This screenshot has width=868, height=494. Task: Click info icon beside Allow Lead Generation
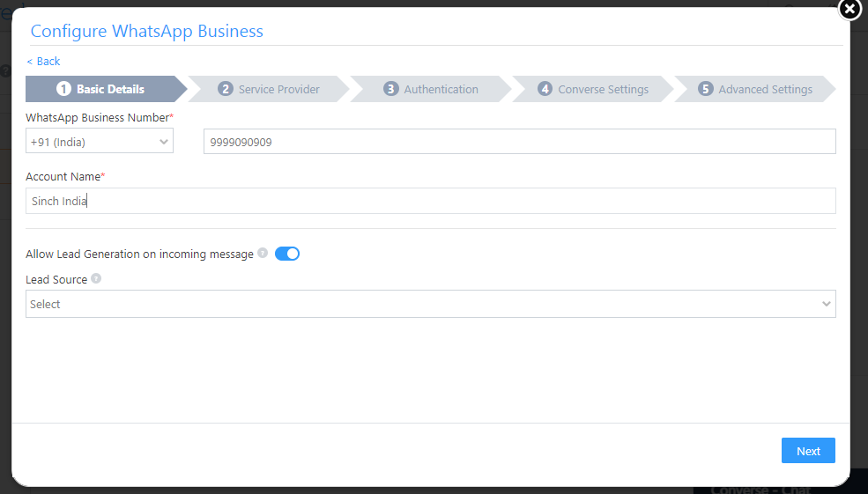(263, 254)
